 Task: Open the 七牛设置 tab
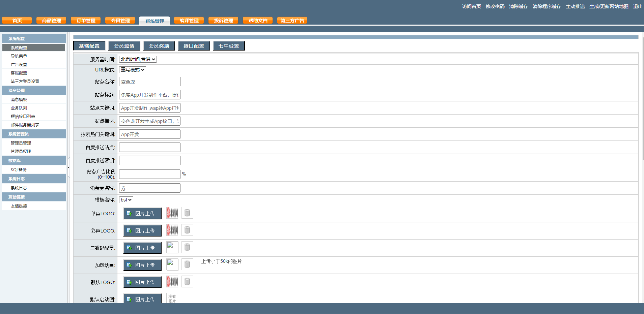229,46
